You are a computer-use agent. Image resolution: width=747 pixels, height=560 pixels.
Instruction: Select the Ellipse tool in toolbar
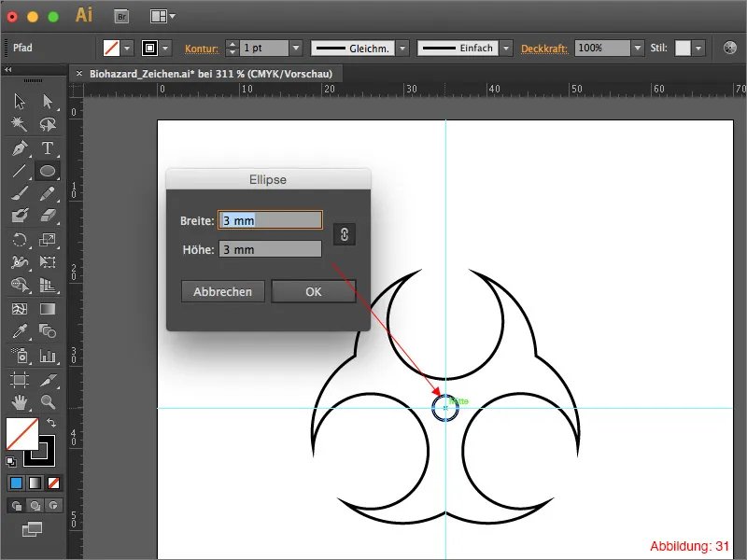point(48,171)
